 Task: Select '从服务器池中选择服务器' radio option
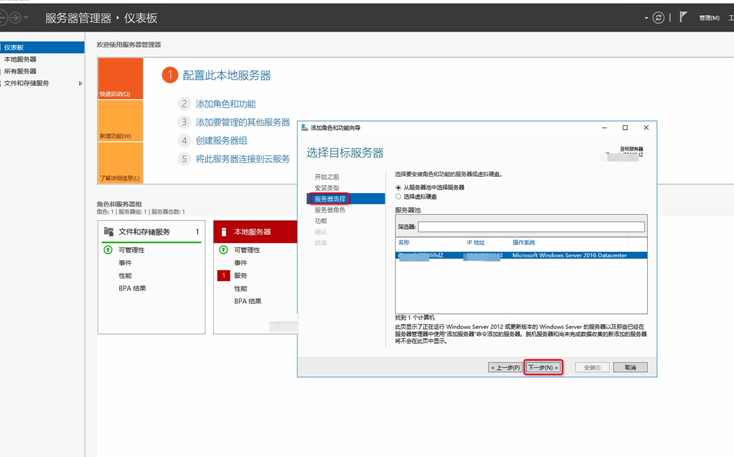pos(398,188)
